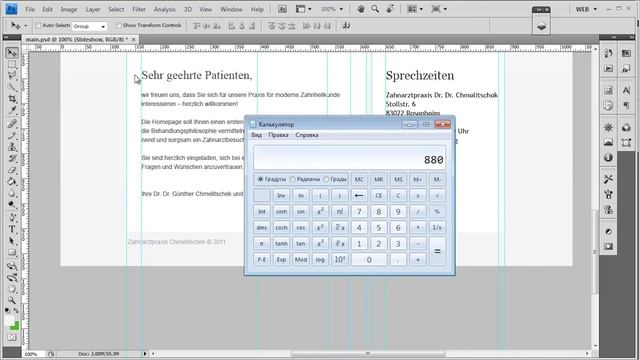Click calculator sin button

coord(301,211)
